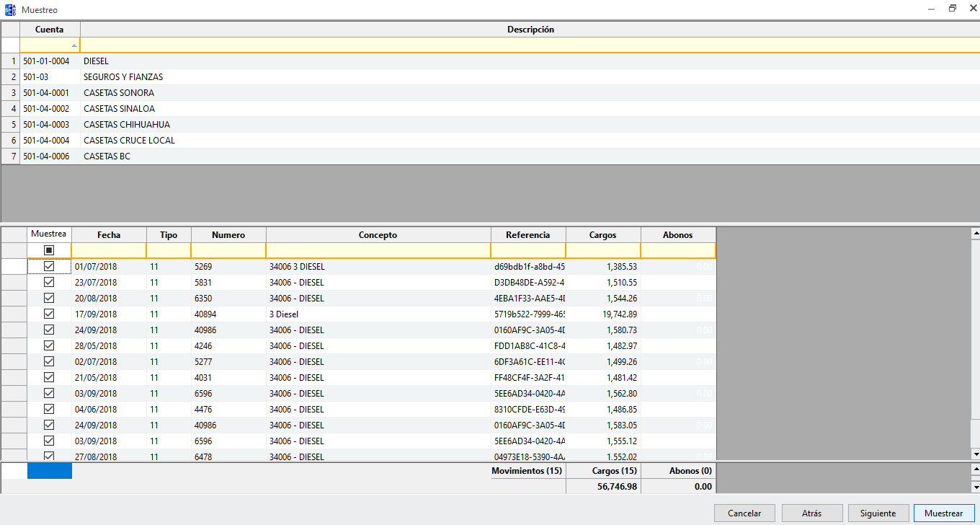Click the Muestreo app icon in title bar

pos(10,10)
